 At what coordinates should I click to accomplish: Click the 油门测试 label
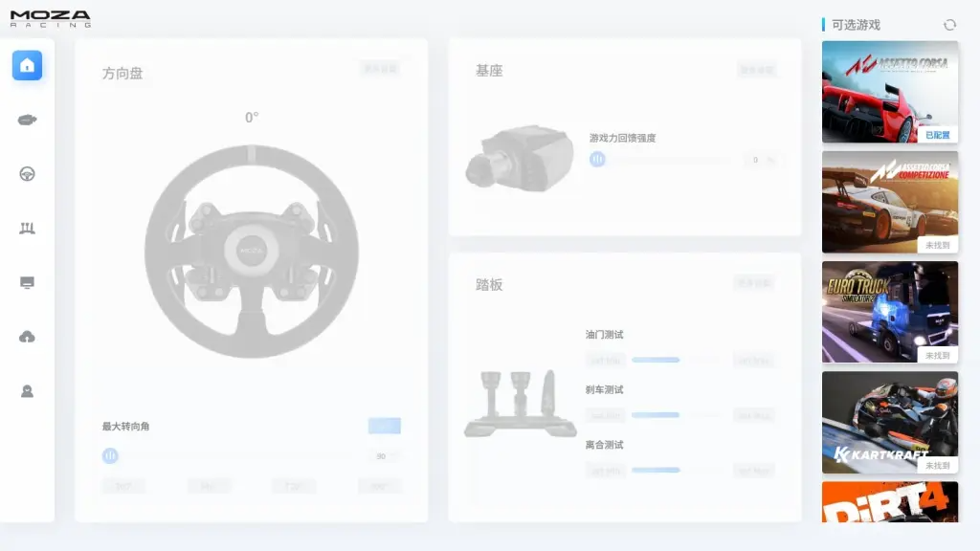point(604,334)
